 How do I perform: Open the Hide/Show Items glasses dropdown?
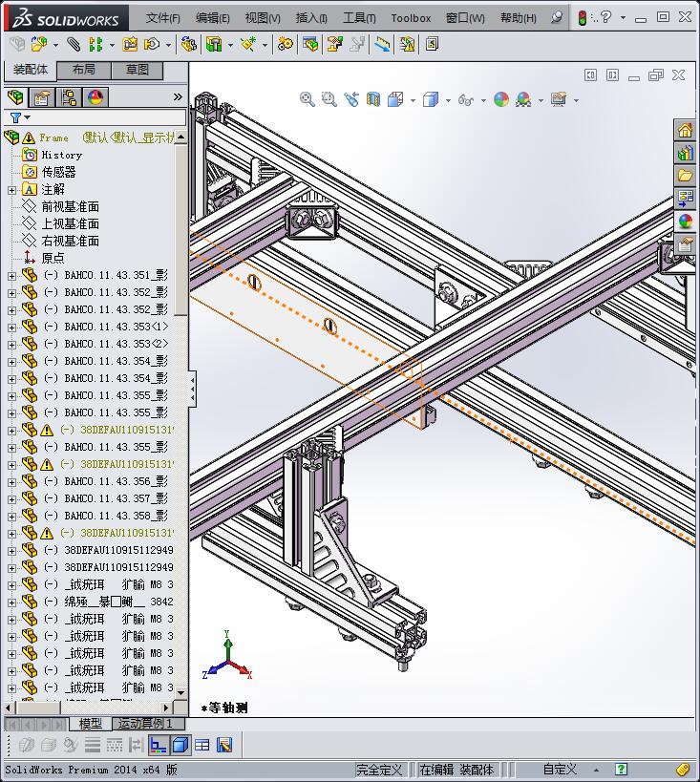(483, 100)
